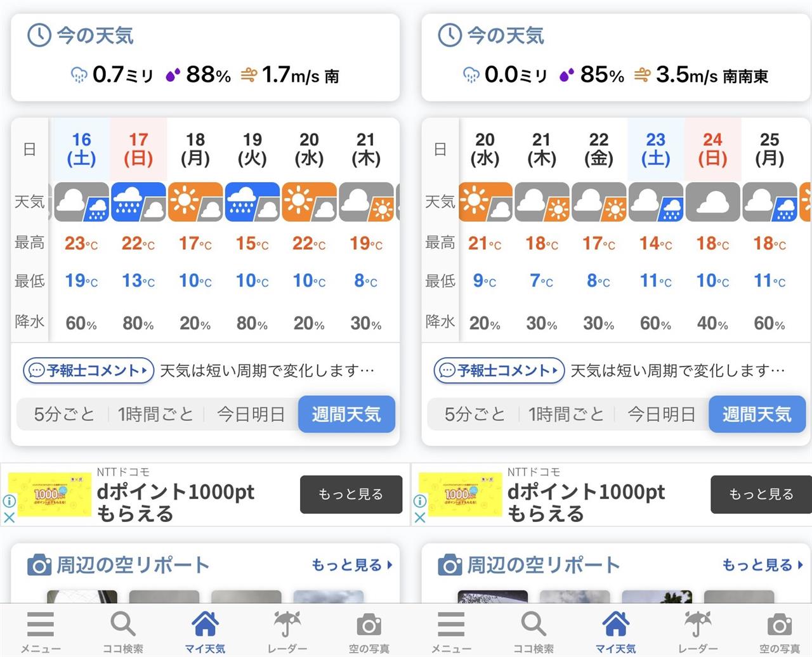Select マイ天気 home icon on right screen
The height and width of the screenshot is (657, 812).
pos(615,624)
